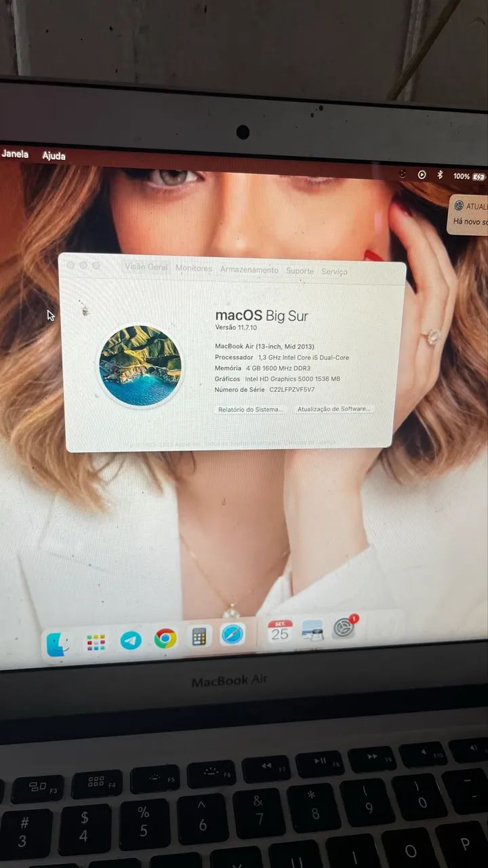Image resolution: width=488 pixels, height=868 pixels.
Task: Open the Preview app in the Dock
Action: (312, 630)
